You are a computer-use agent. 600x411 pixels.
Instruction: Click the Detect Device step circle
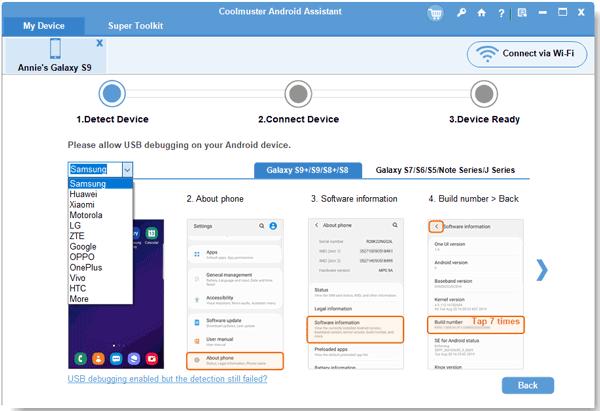[x=112, y=93]
